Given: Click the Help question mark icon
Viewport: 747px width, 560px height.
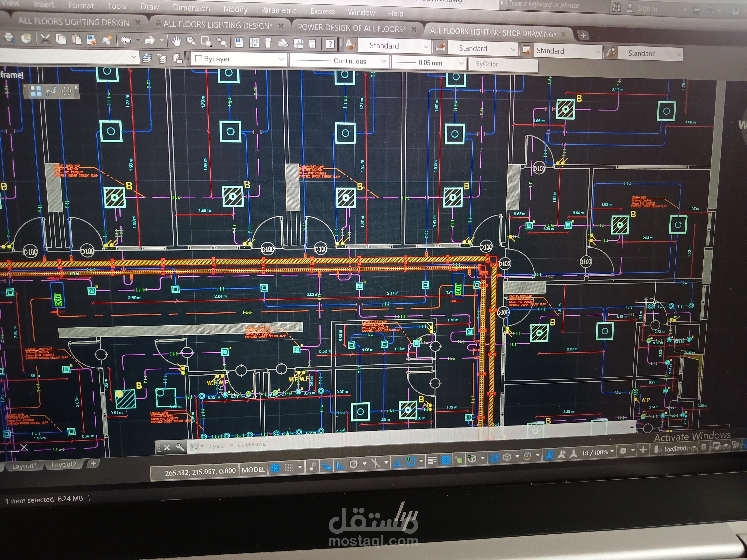Looking at the screenshot, I should 330,44.
